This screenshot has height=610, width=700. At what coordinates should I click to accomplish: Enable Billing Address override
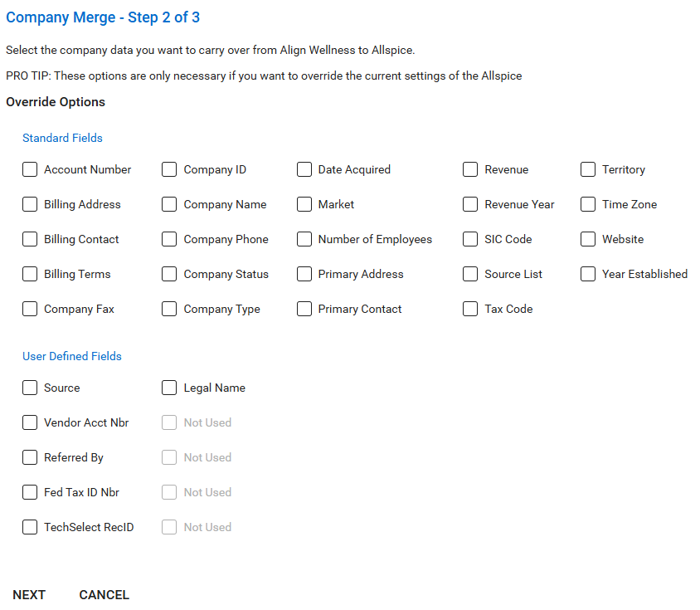(30, 204)
